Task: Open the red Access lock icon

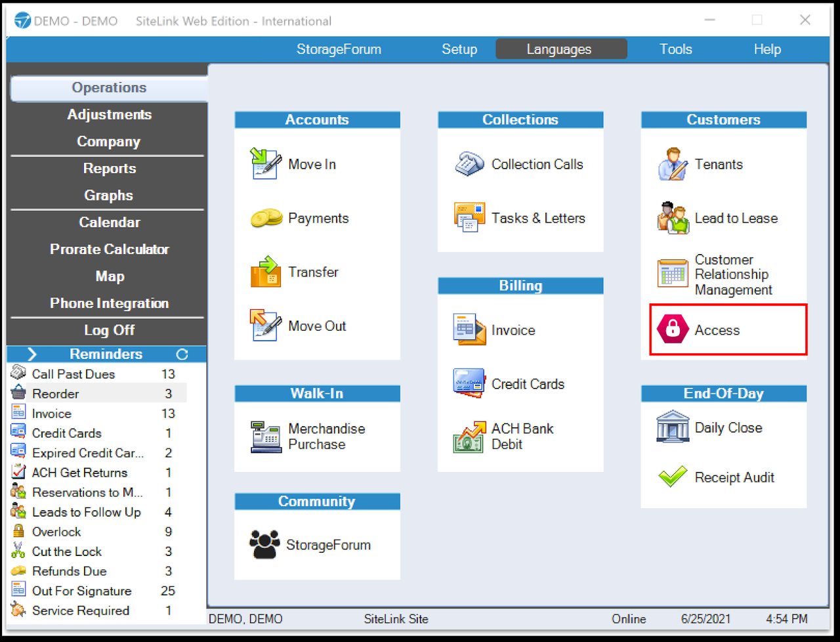Action: tap(673, 330)
